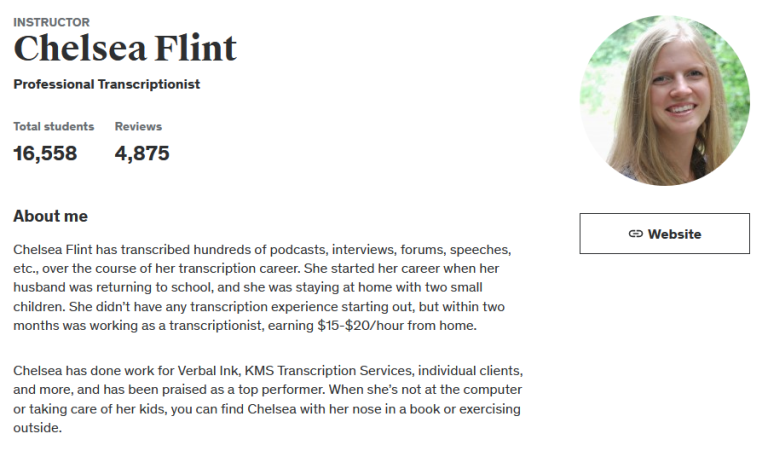The width and height of the screenshot is (768, 451).
Task: Click Chelsea Flint's circular profile photo
Action: tap(664, 100)
